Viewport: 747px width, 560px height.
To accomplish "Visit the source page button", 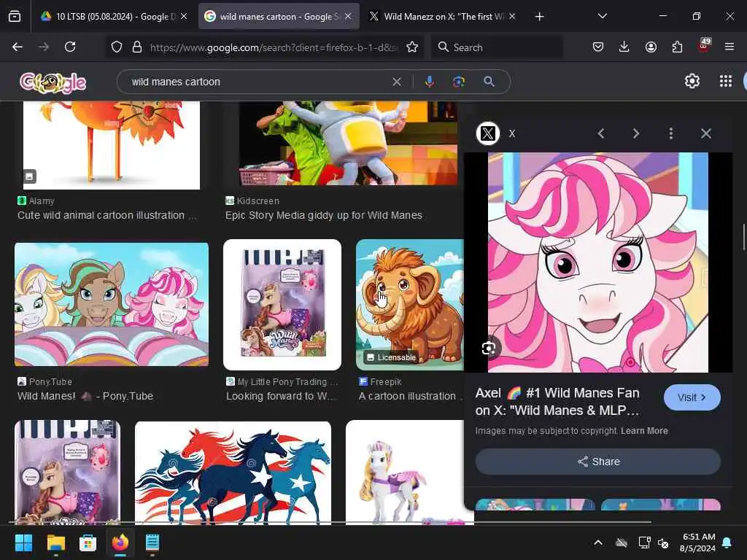I will pos(692,397).
